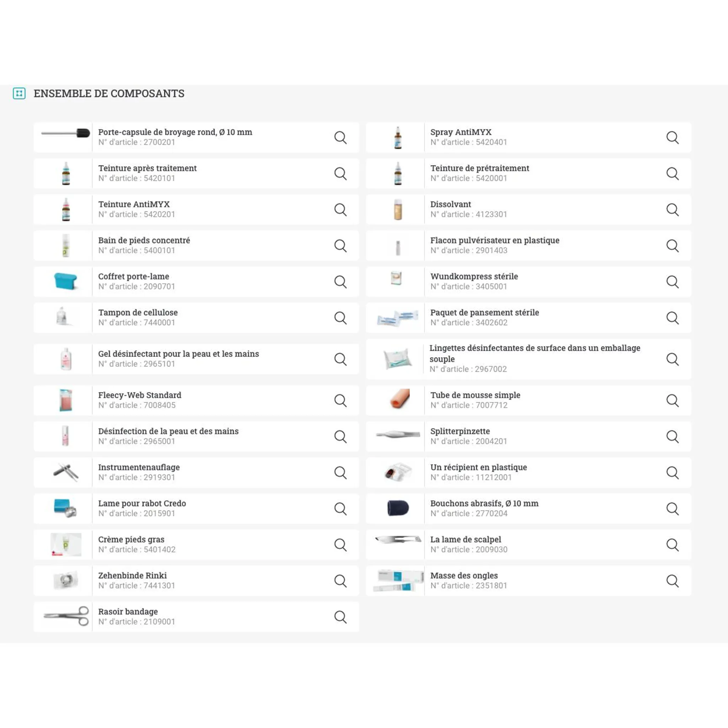The height and width of the screenshot is (728, 728).
Task: Open the Bain de pieds concentré link
Action: (x=144, y=240)
